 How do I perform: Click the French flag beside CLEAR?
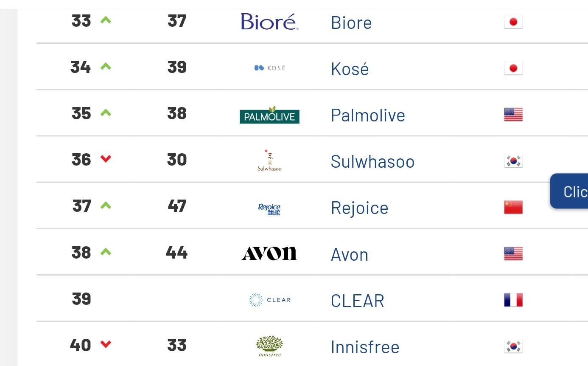point(513,300)
